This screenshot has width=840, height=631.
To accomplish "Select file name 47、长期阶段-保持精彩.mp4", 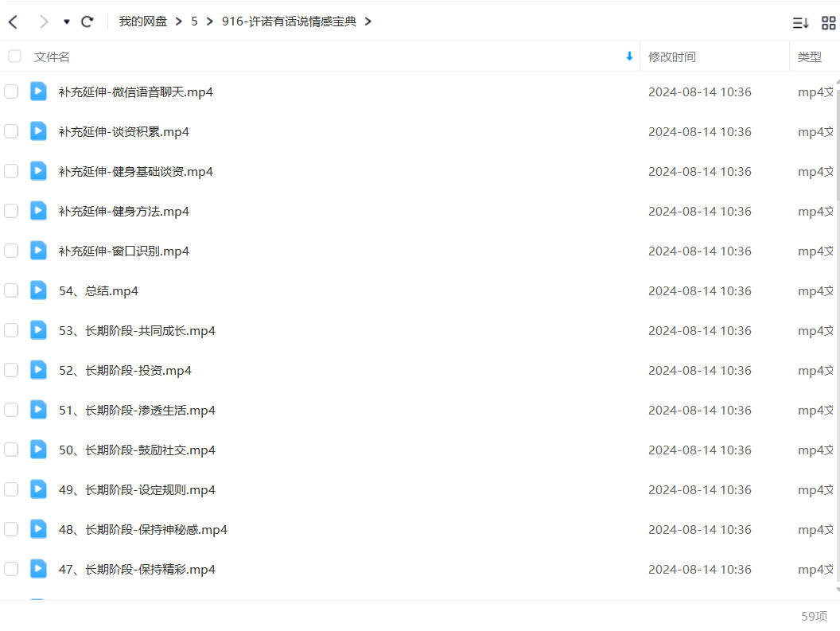I will coord(137,570).
